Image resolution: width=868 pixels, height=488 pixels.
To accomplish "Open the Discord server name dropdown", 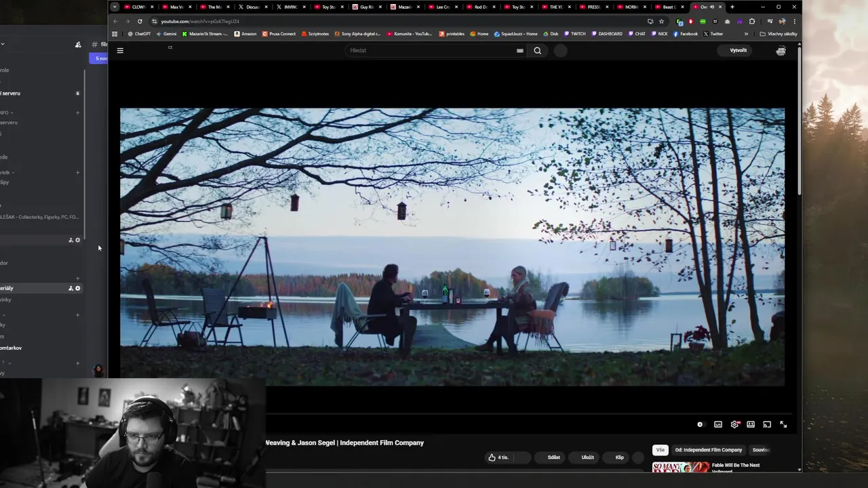I will coord(3,45).
